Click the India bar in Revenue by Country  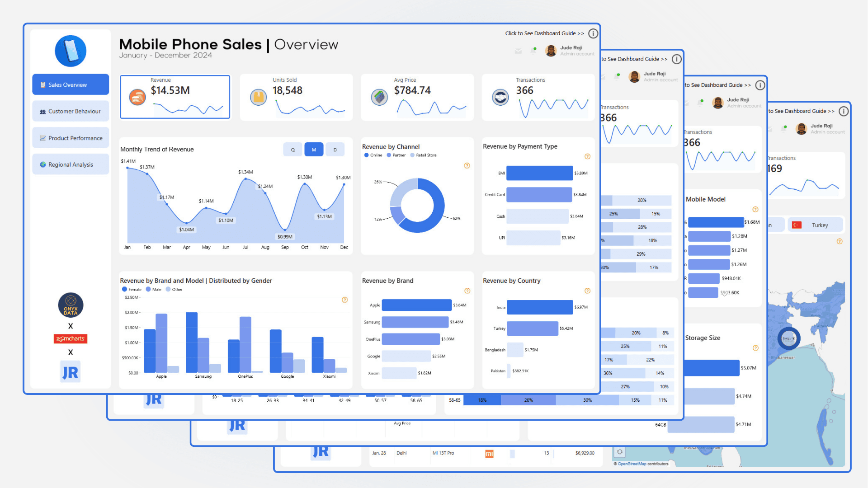[540, 307]
